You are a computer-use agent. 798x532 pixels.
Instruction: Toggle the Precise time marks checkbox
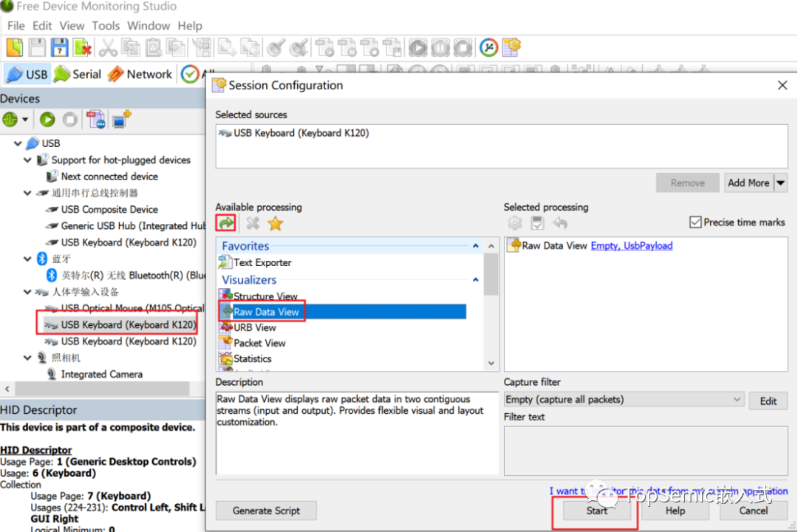(x=695, y=222)
